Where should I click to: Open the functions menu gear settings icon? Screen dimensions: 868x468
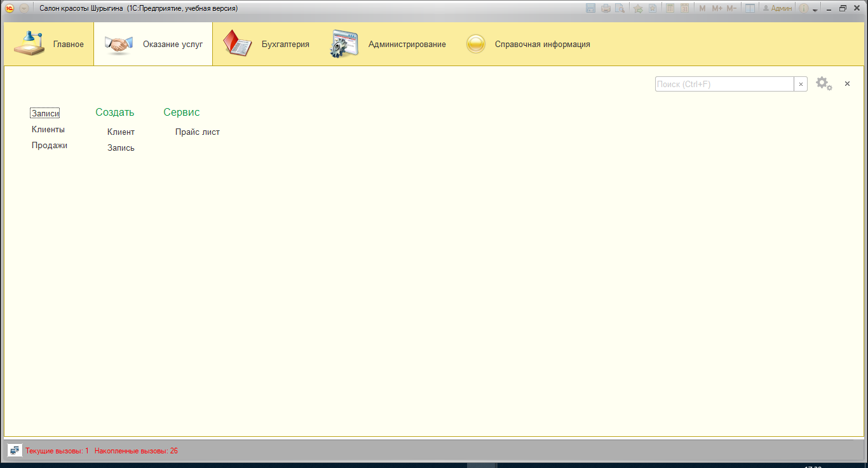click(824, 83)
